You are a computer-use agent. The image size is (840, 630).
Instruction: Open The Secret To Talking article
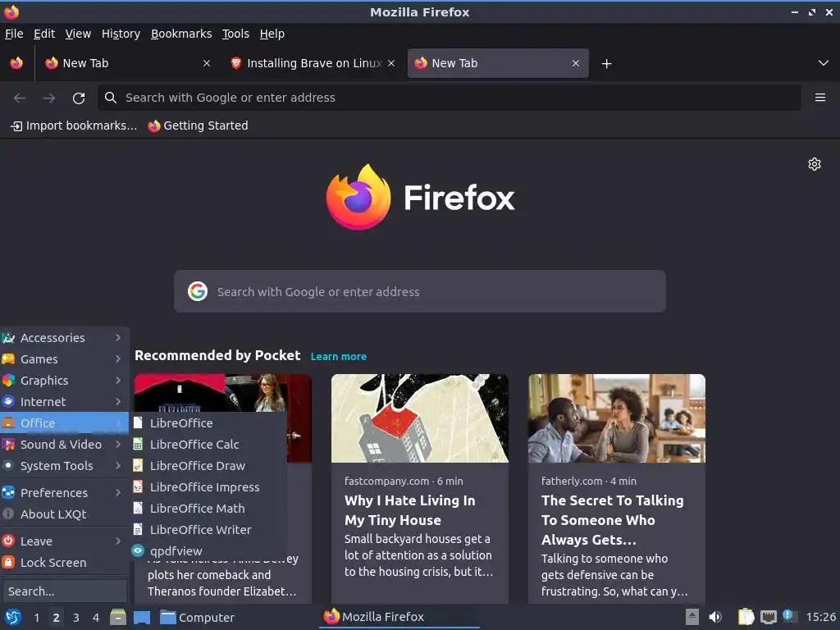(612, 519)
